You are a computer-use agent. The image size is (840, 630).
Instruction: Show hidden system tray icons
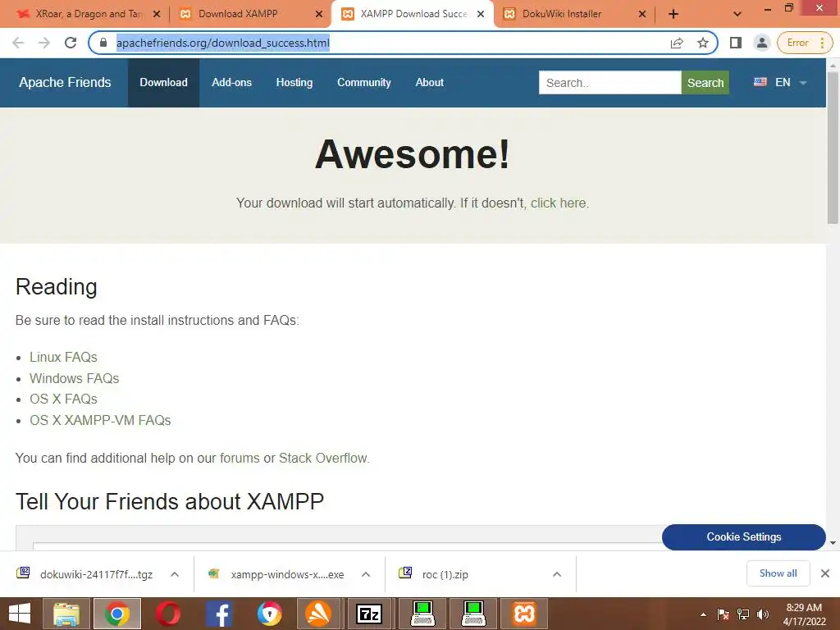tap(703, 614)
